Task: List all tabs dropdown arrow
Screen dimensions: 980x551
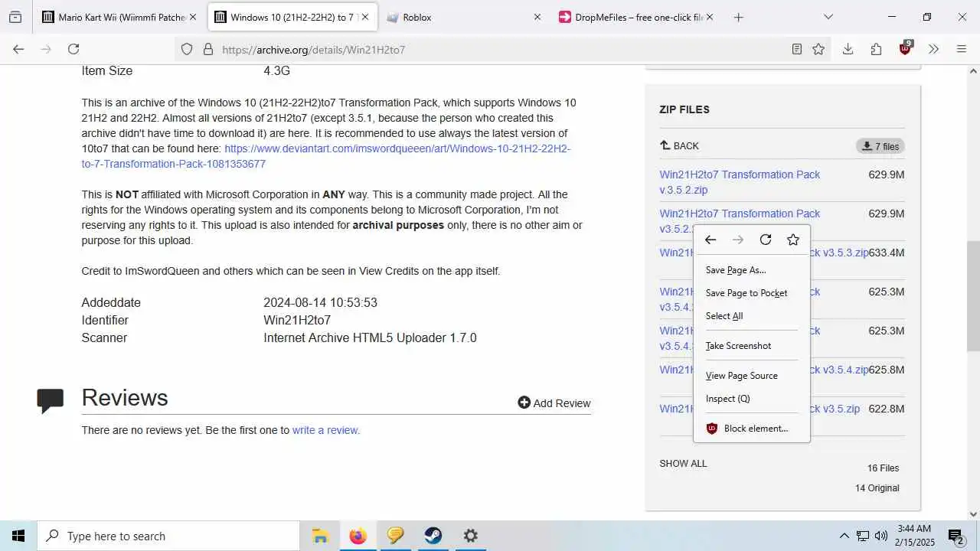Action: pos(828,17)
